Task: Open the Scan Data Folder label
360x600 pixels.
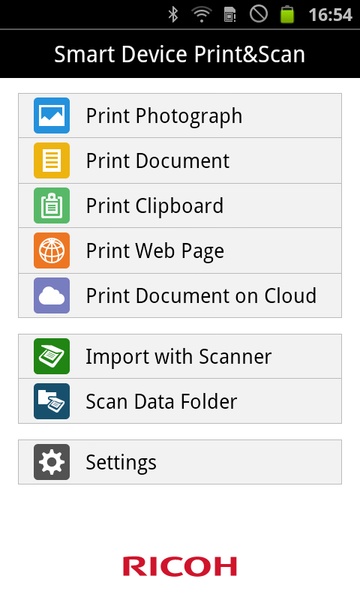Action: [x=161, y=401]
